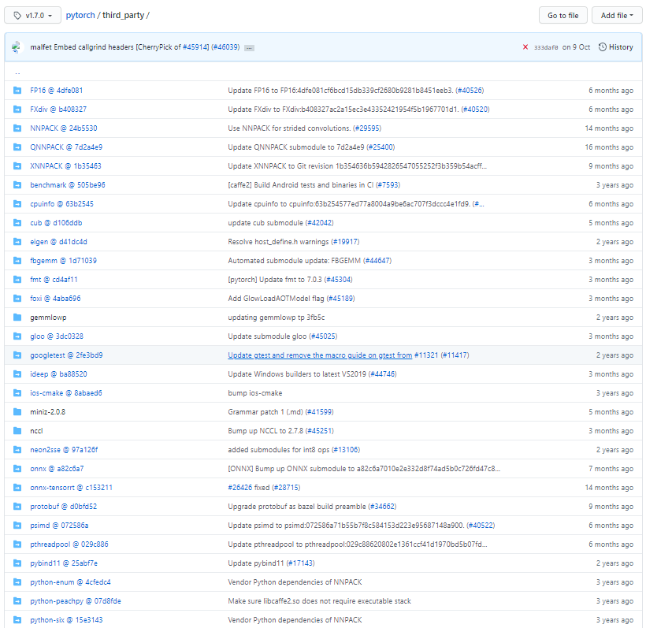The image size is (672, 628).
Task: Click the failed status X icon
Action: (525, 47)
